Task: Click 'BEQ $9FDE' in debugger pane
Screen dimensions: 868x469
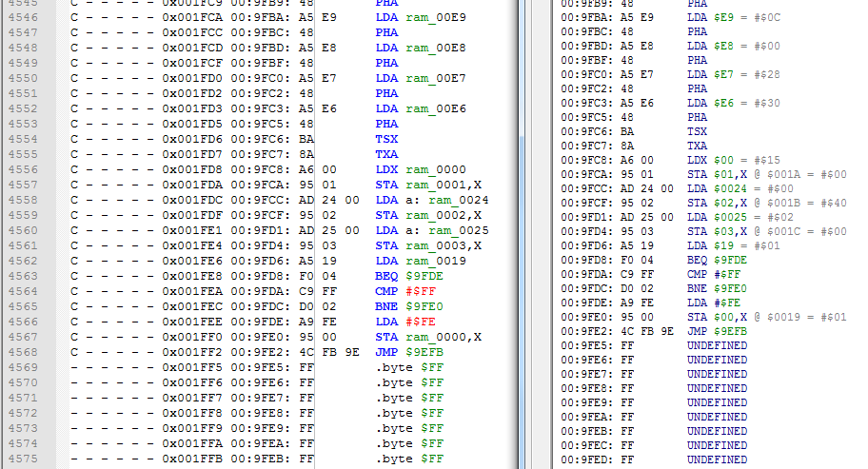Action: (717, 260)
